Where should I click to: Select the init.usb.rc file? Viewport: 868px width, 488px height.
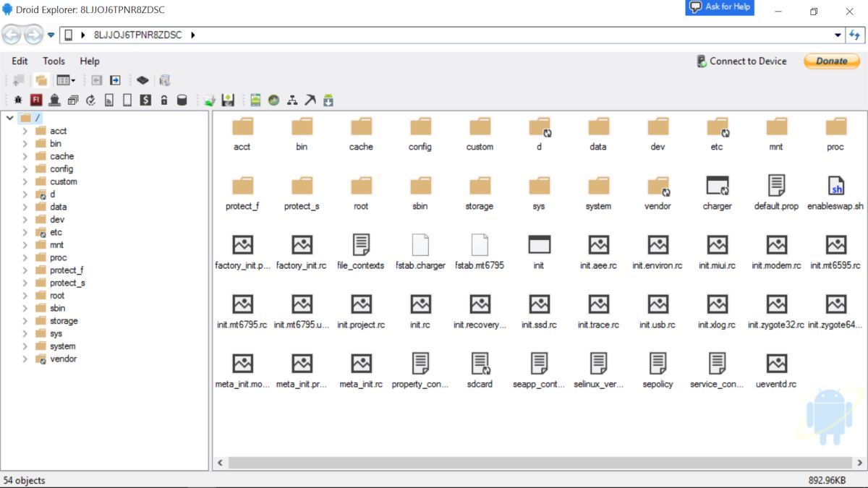tap(658, 310)
